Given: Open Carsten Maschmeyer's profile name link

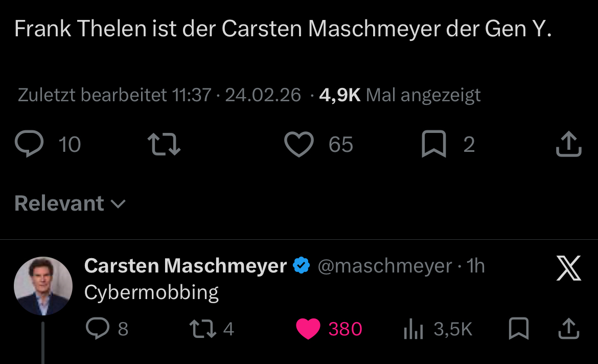Looking at the screenshot, I should (185, 266).
